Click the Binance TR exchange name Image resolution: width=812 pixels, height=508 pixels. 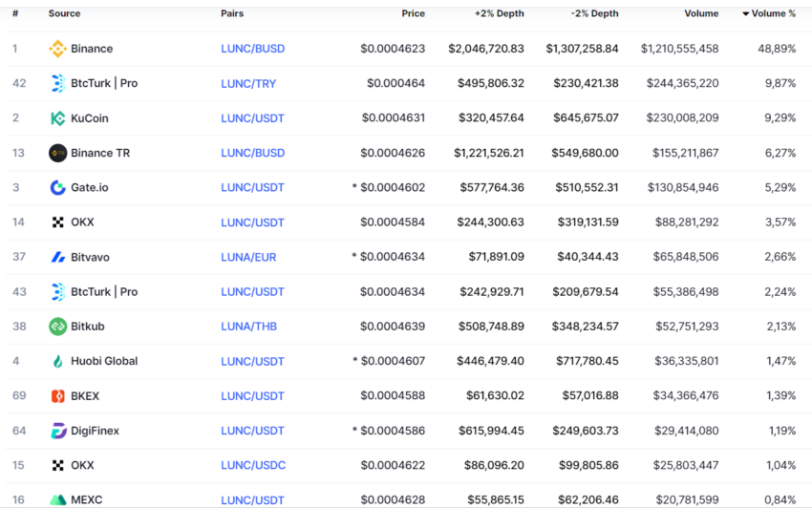(100, 153)
